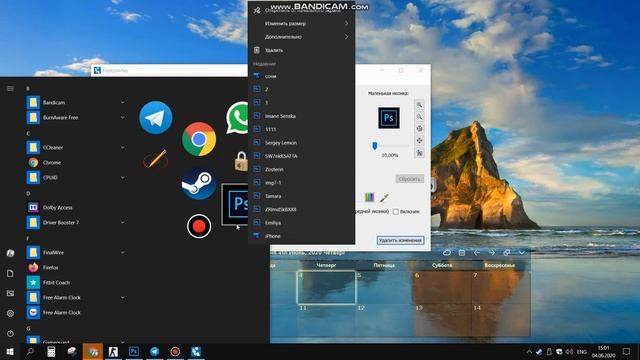This screenshot has width=640, height=360.
Task: Click the calendar icon in calendar widget header
Action: (462, 253)
